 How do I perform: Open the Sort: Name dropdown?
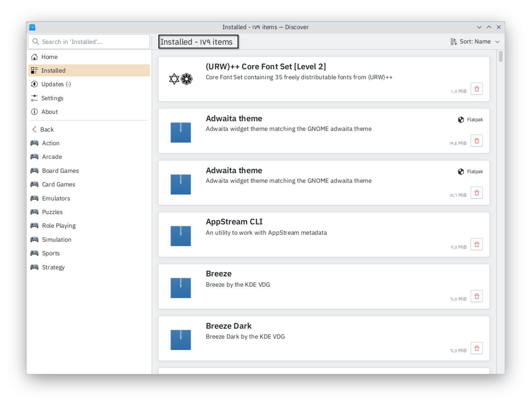point(475,42)
